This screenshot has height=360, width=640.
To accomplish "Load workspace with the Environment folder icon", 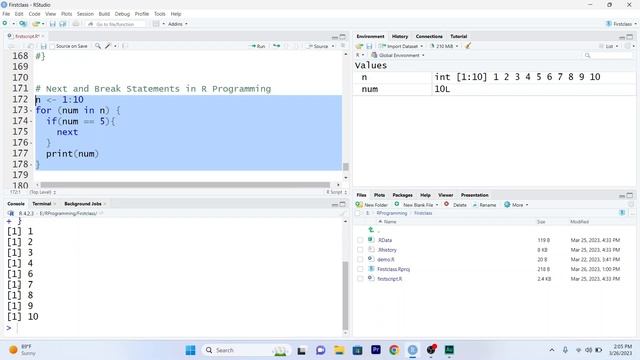I will click(359, 46).
